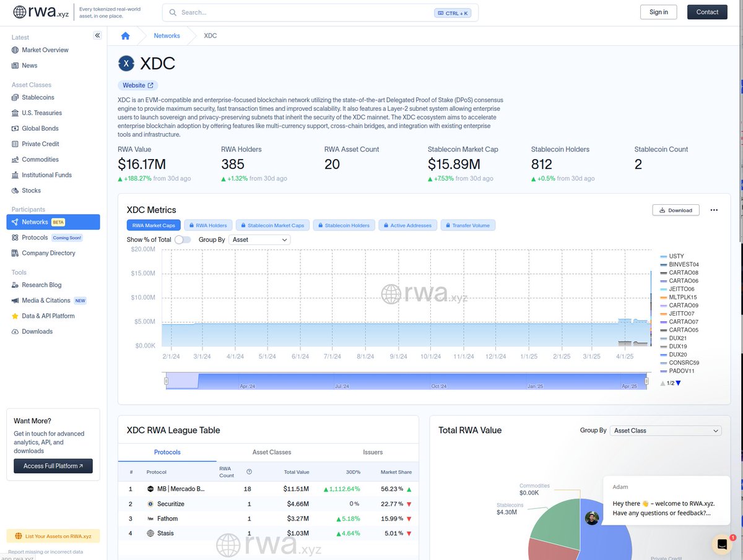Toggle DUX21 series in legend
Screen dimensions: 743x560
674,338
